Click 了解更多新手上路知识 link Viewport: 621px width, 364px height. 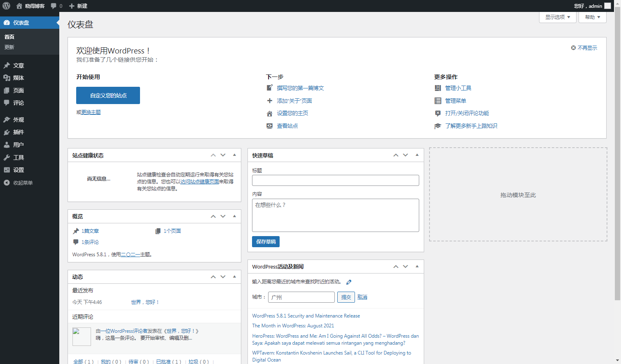point(471,126)
